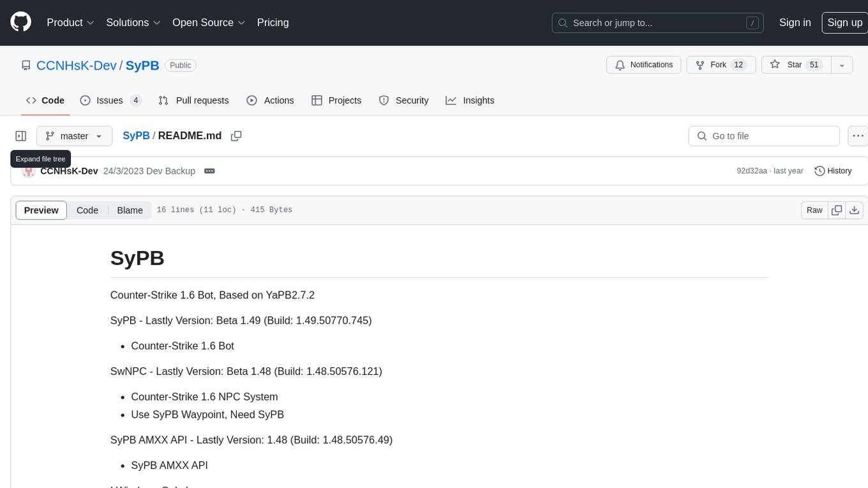
Task: Download the raw file
Action: coord(855,210)
